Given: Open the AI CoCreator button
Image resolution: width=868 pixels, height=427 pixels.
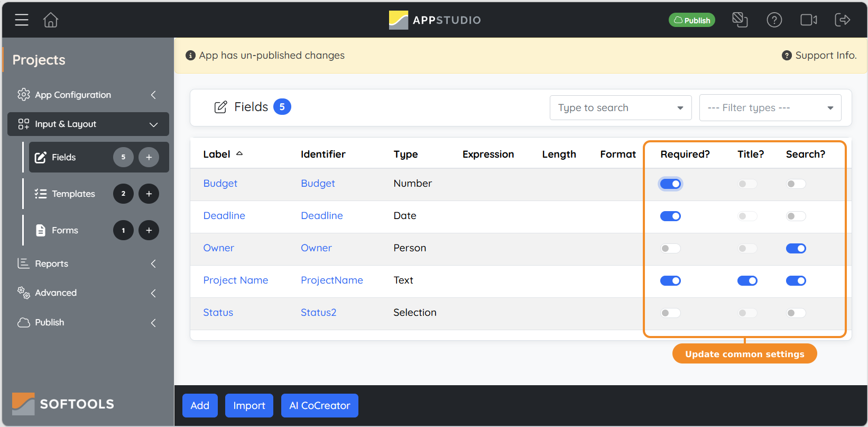Looking at the screenshot, I should (320, 405).
